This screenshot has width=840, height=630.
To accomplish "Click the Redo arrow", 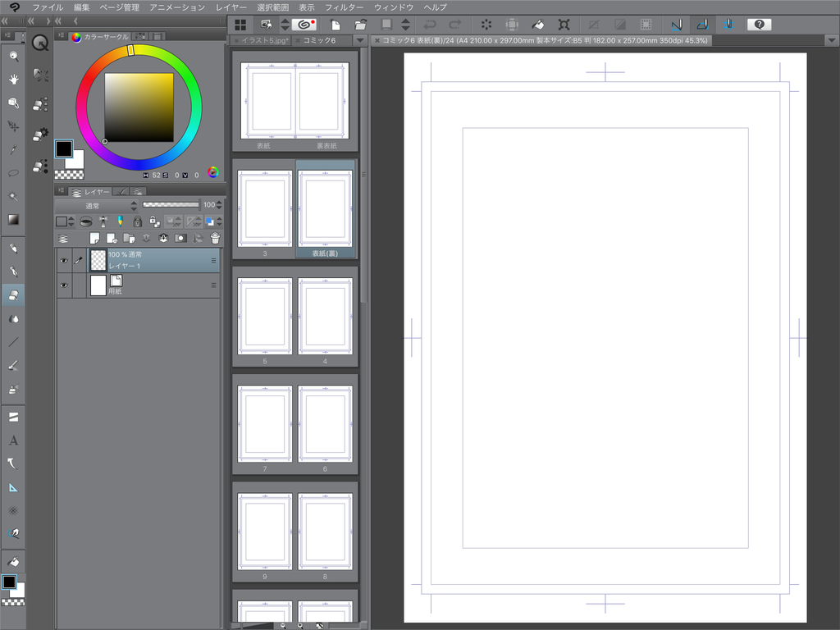I will point(454,25).
